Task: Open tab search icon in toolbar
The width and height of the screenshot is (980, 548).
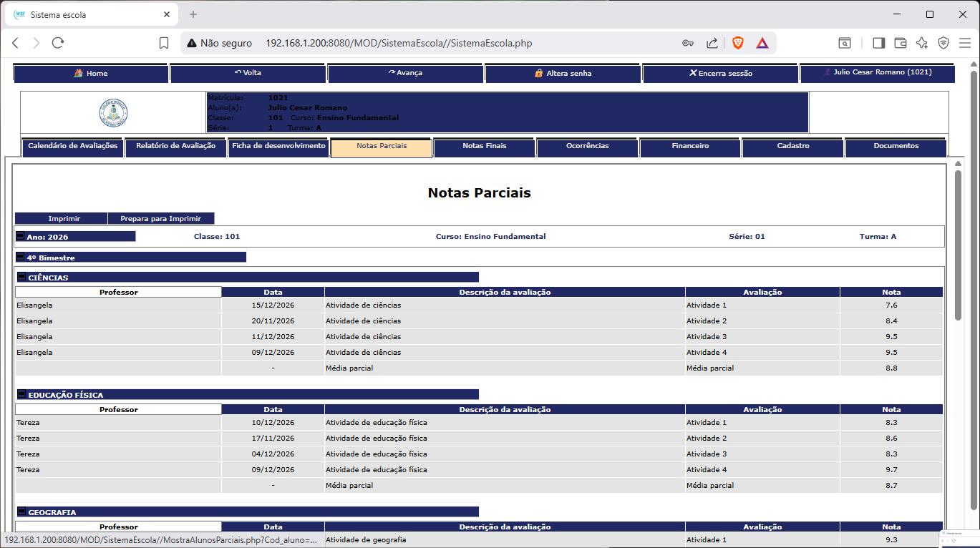Action: coord(845,43)
